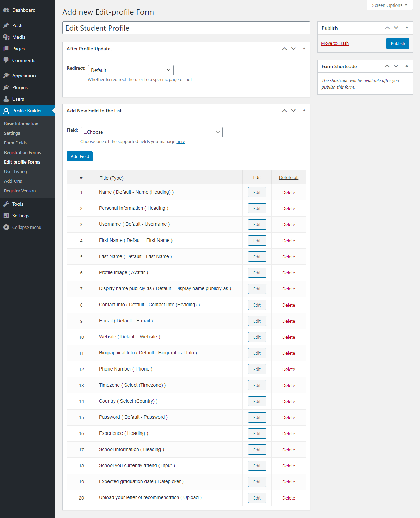Move Add New Field box down

[x=293, y=111]
